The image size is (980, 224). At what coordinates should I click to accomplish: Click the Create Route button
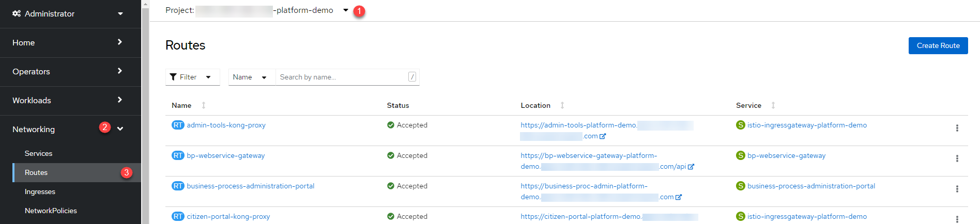(x=938, y=45)
